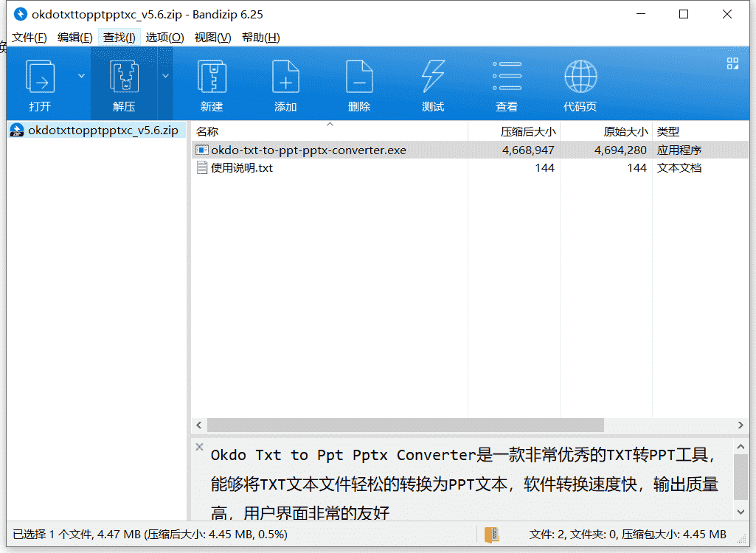Screen dimensions: 756x553
Task: Click the comment panel scroll down arrow
Action: tap(741, 512)
